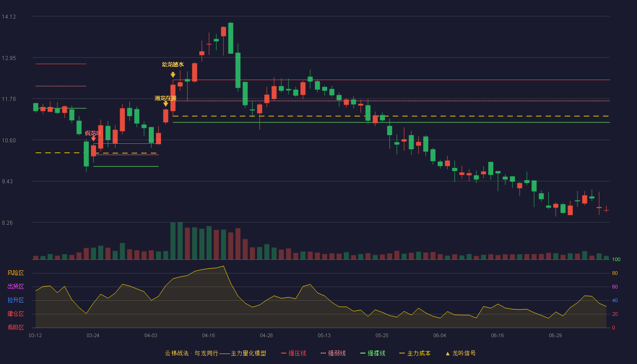The width and height of the screenshot is (637, 364).
Task: Click the 04-28 date label
Action: tap(266, 335)
